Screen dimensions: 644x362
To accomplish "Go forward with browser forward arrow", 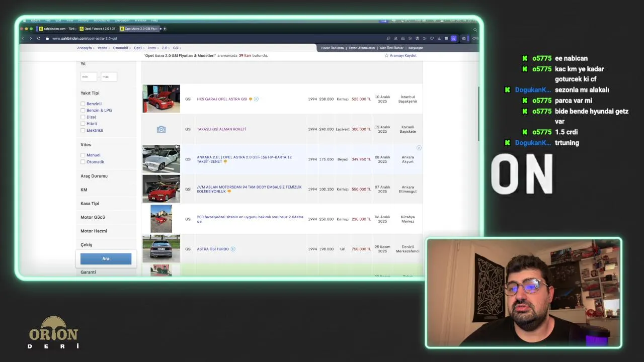I will 30,39.
